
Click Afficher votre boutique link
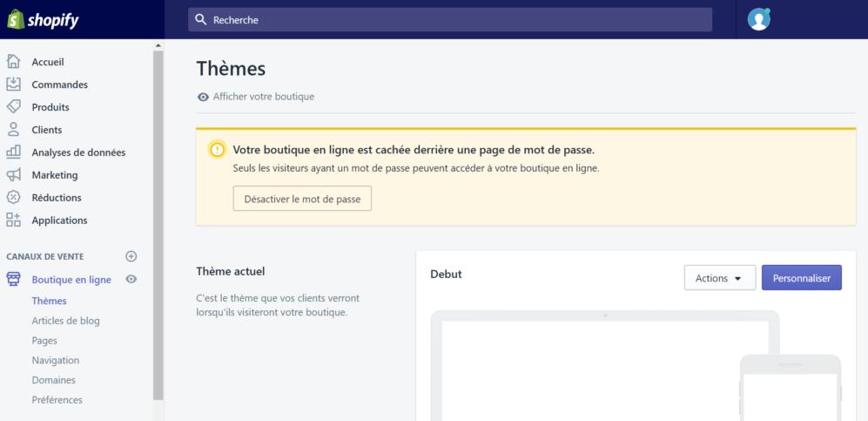[x=263, y=97]
